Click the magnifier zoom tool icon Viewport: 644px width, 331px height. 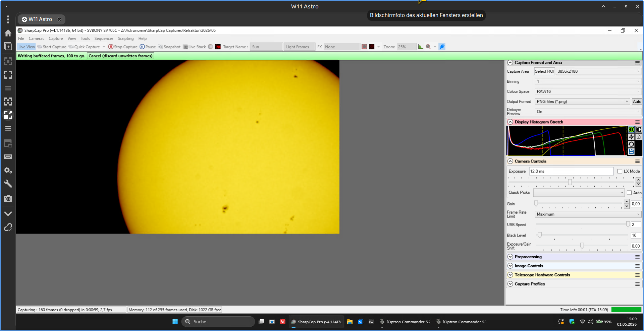point(428,47)
